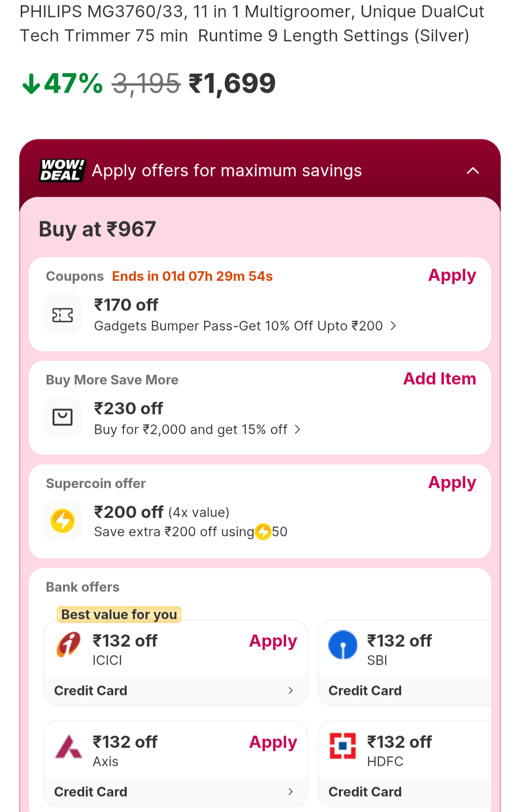The height and width of the screenshot is (812, 520).
Task: Click the Axis bank logo
Action: (x=69, y=746)
